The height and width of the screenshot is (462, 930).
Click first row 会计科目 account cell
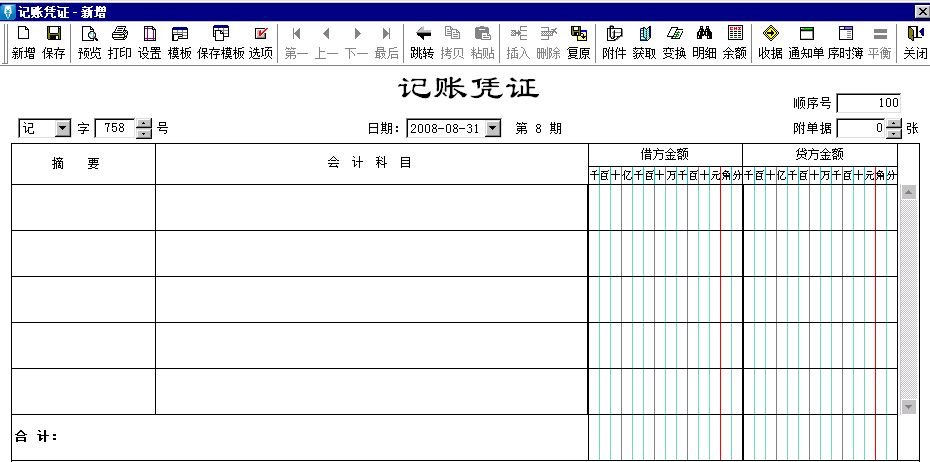point(372,208)
